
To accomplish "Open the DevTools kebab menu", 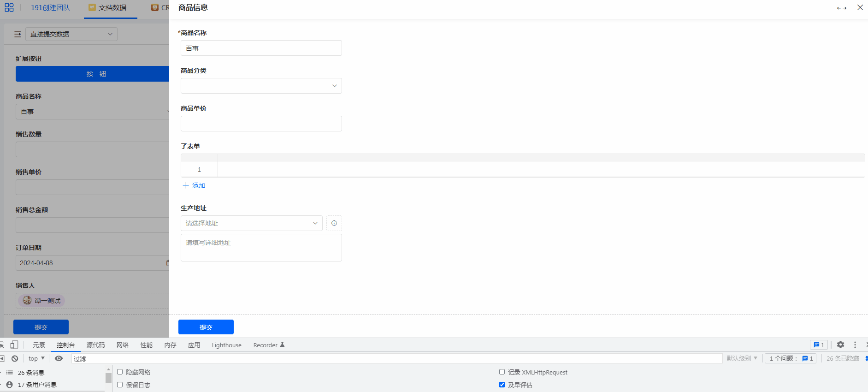I will click(x=855, y=344).
